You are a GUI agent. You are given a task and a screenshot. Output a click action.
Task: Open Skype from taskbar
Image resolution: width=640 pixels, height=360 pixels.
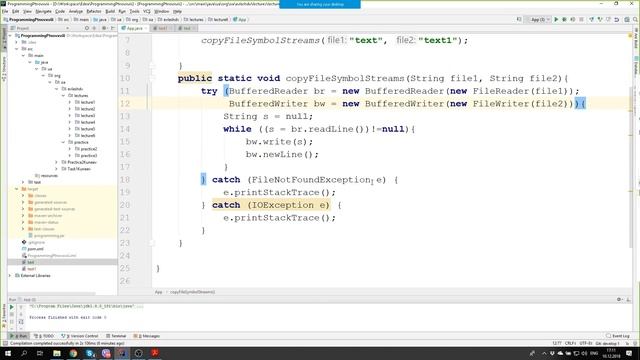click(x=89, y=353)
